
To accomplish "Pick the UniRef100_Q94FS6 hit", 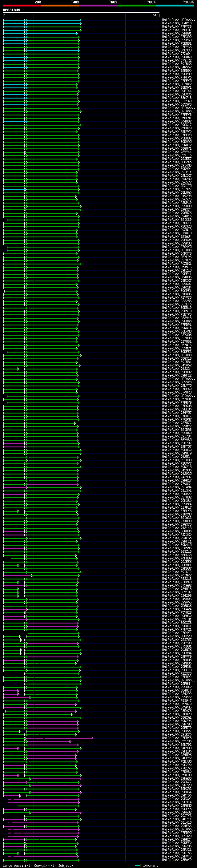I will click(x=177, y=826).
